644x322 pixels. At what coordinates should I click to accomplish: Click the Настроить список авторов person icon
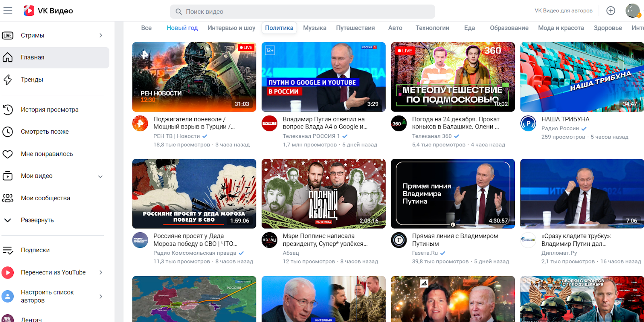pos(8,297)
